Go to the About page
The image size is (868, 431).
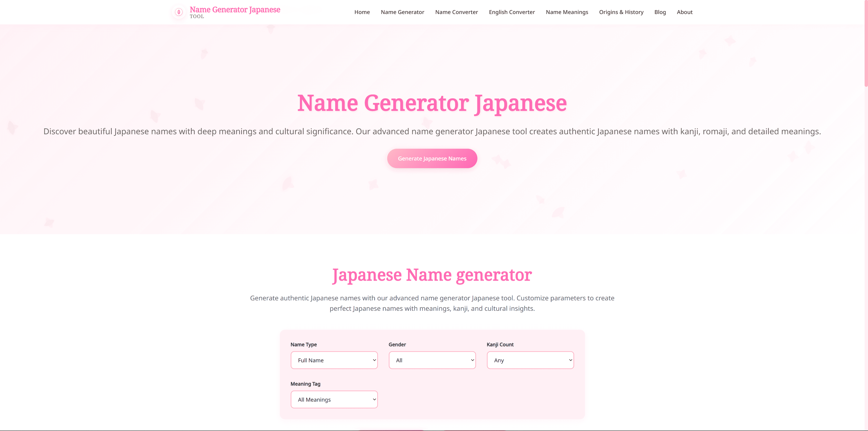684,12
